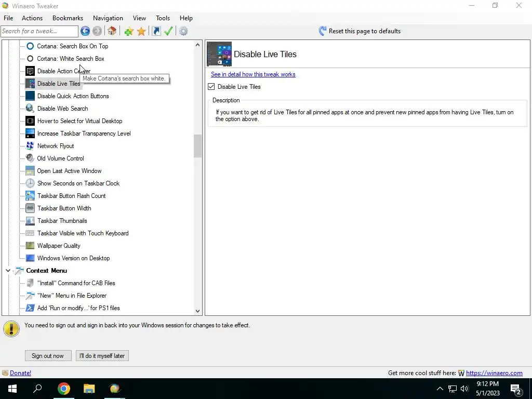Click the Disable Action Center icon

point(30,71)
